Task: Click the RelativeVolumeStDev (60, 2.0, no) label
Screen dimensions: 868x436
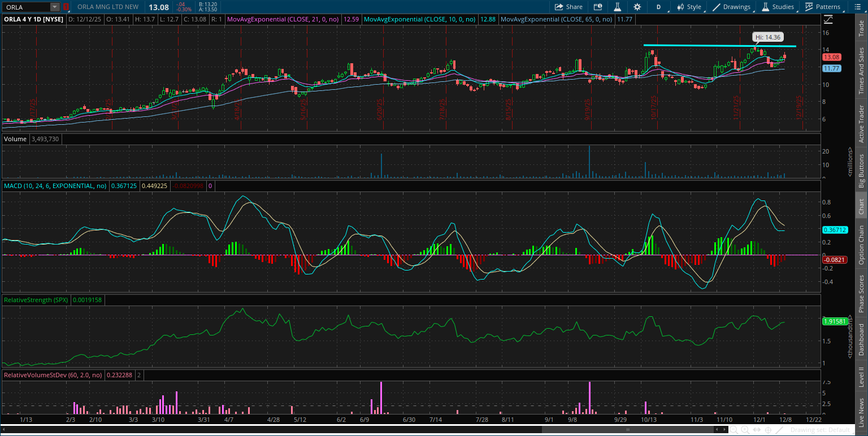Action: point(53,374)
